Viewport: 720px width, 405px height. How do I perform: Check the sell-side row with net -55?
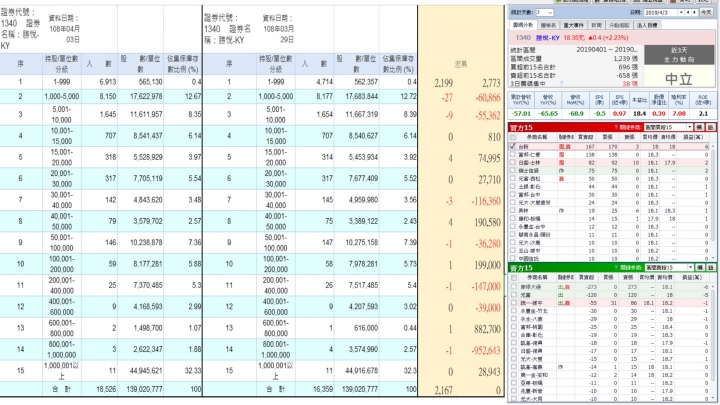coord(514,303)
